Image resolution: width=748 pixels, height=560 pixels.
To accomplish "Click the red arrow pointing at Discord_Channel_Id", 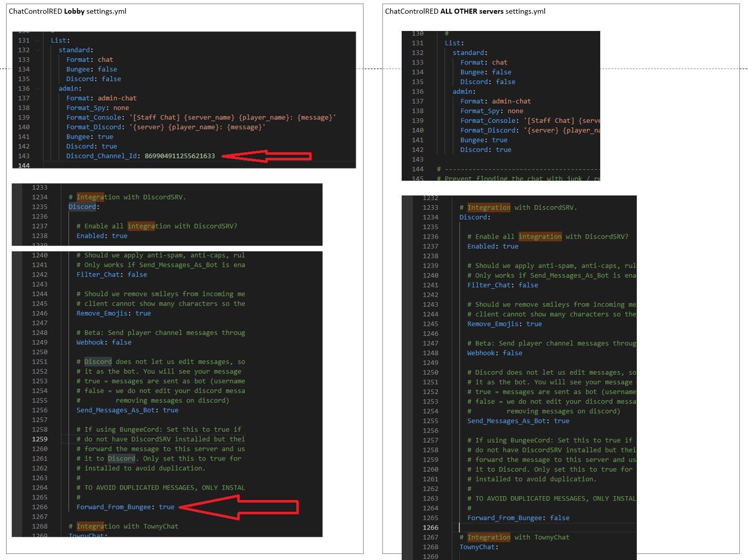I will pos(267,156).
